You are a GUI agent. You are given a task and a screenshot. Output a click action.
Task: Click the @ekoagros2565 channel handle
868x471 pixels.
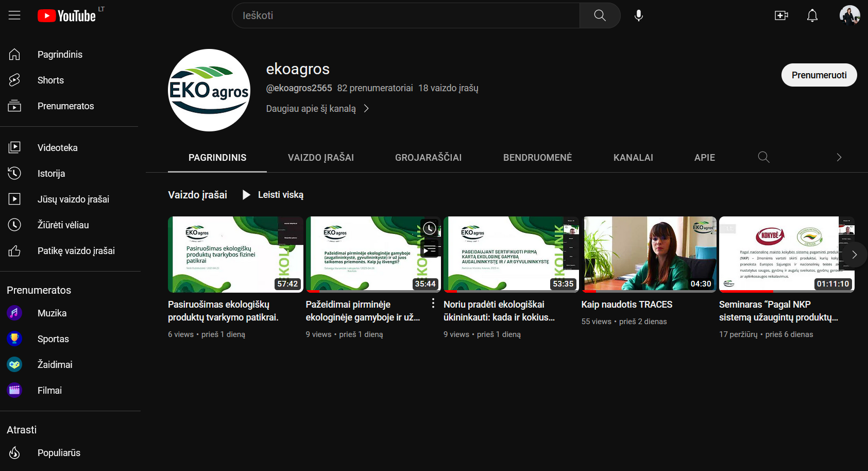tap(299, 88)
